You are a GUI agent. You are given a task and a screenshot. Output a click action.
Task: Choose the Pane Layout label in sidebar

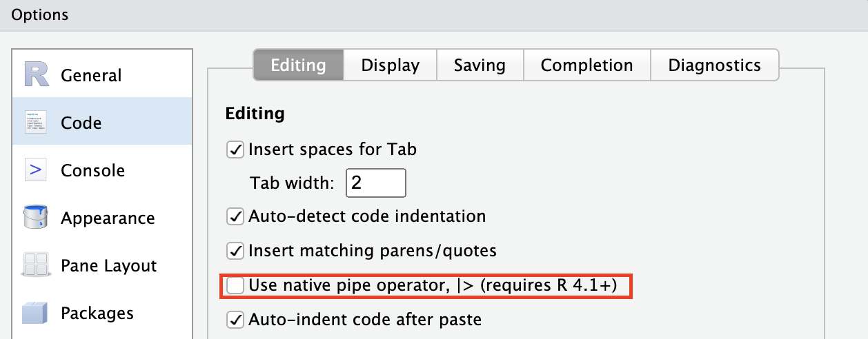click(x=109, y=265)
